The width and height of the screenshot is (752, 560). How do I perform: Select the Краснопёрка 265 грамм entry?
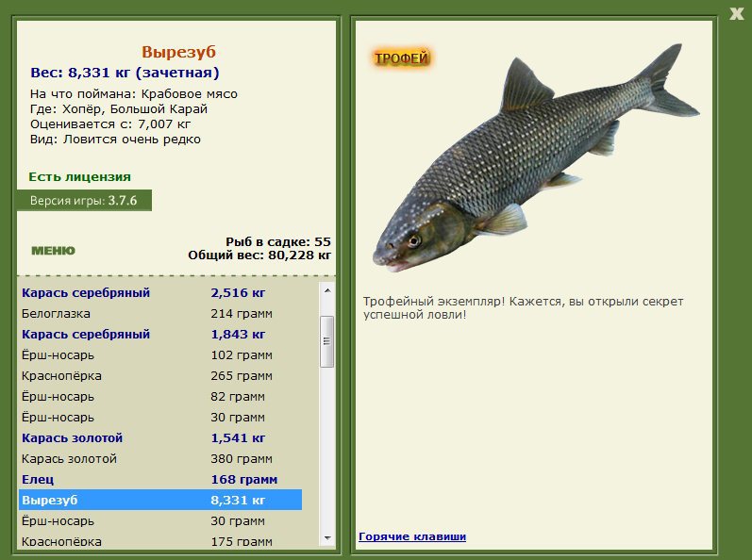pos(160,376)
